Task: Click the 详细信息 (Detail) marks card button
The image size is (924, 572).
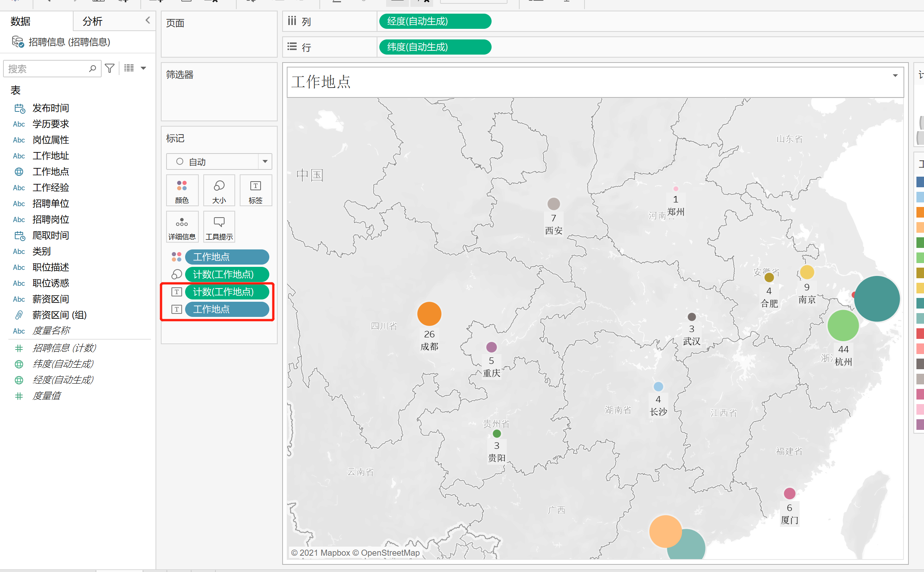Action: pos(182,227)
